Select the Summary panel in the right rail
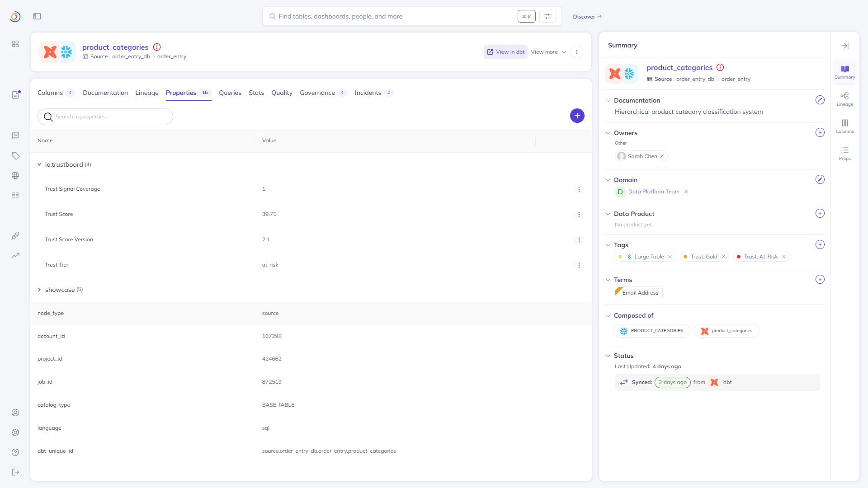 click(844, 72)
